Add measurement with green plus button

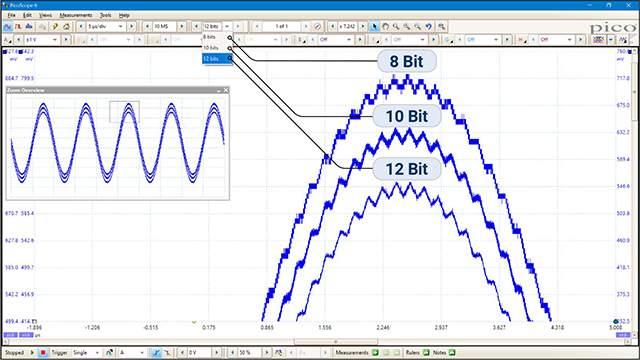375,352
